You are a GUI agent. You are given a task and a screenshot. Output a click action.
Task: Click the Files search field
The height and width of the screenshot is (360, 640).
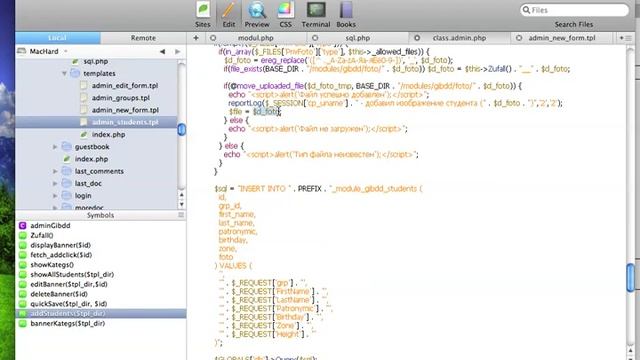(x=574, y=10)
